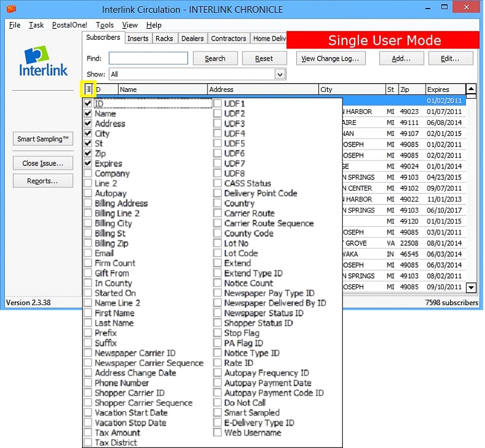Image resolution: width=485 pixels, height=448 pixels.
Task: Open the Reports... dialog
Action: point(43,181)
